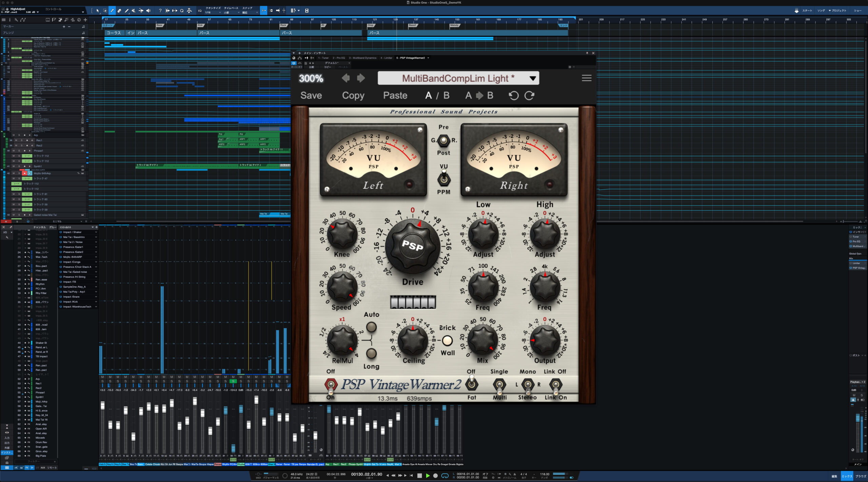Flip the Pre/Post G.R. switch

[x=443, y=140]
